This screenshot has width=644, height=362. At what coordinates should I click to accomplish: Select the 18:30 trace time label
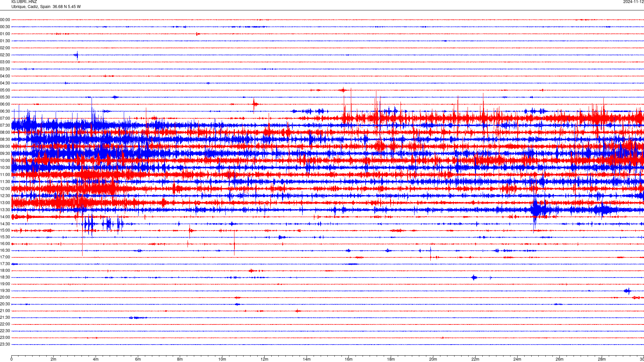tap(5, 277)
